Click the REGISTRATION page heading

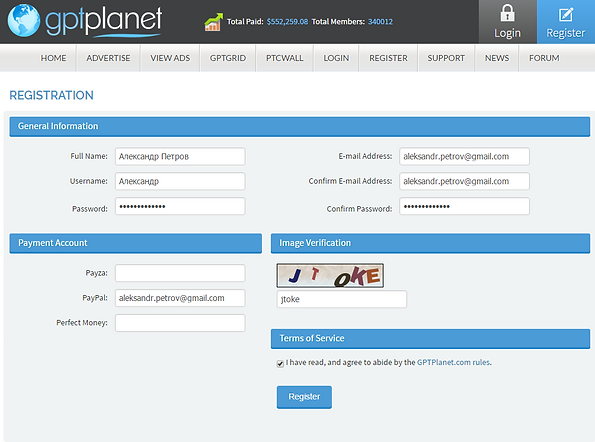[x=52, y=95]
